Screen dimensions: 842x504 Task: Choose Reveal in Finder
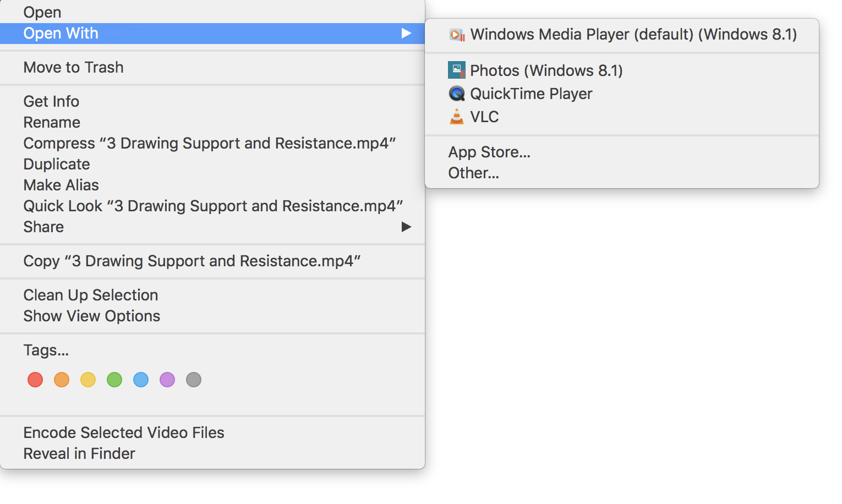coord(212,453)
